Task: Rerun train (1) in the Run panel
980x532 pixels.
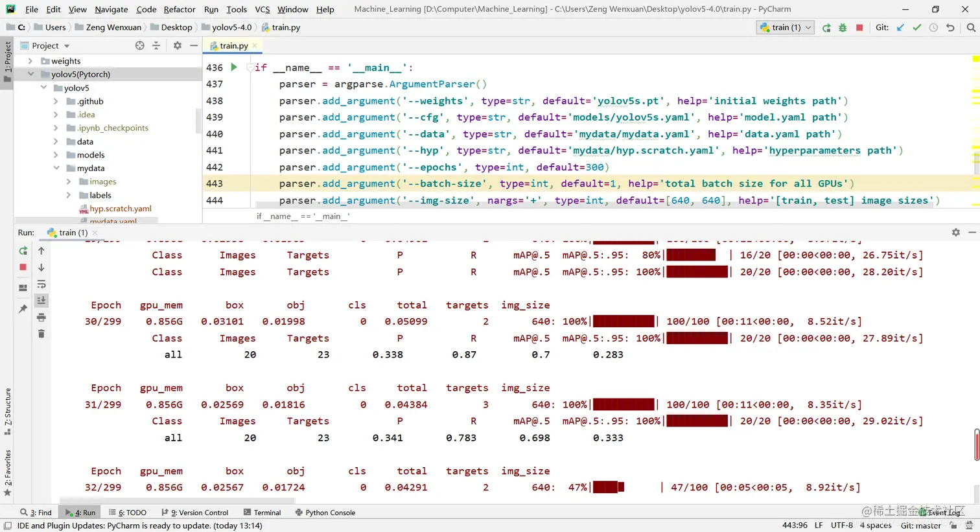Action: [x=23, y=251]
